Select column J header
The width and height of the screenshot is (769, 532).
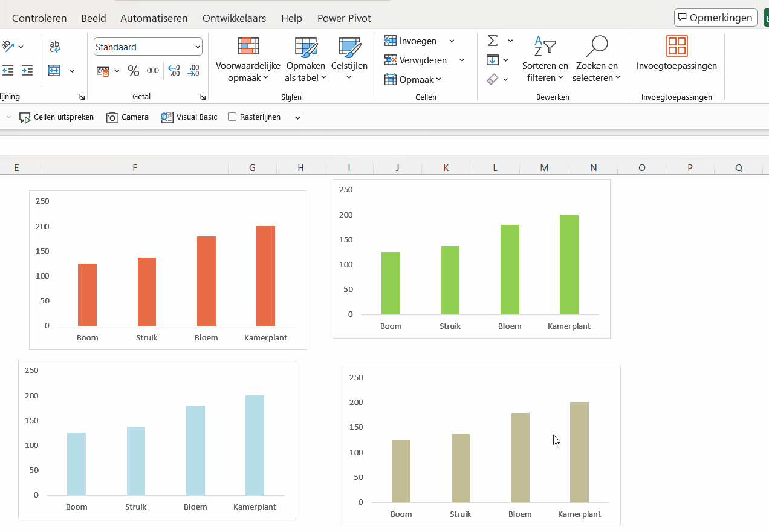click(398, 167)
